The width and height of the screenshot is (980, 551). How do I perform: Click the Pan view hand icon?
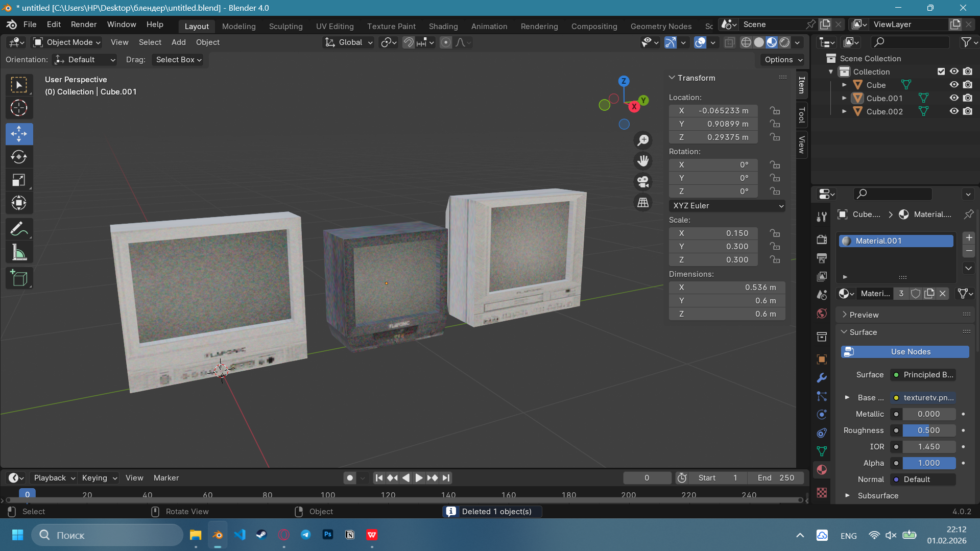pyautogui.click(x=643, y=161)
